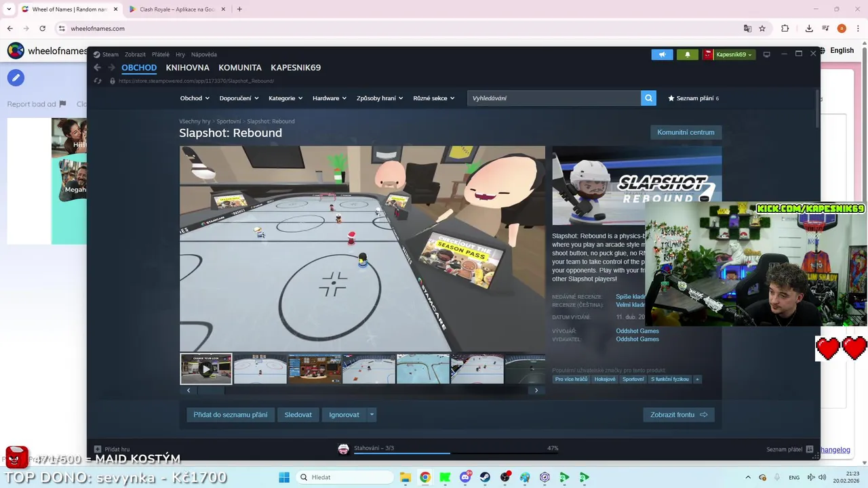Select the third screenshot thumbnail with red menu
Image resolution: width=868 pixels, height=488 pixels.
(315, 369)
